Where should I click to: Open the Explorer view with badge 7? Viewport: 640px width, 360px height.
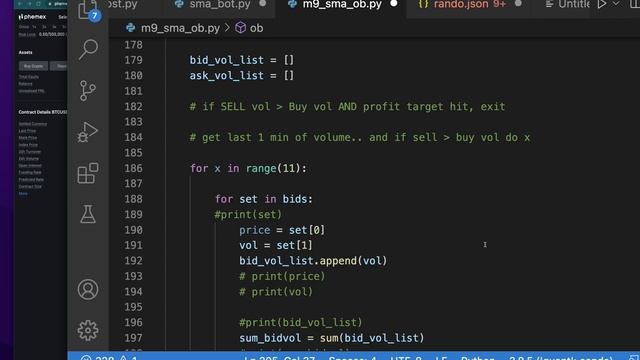88,10
